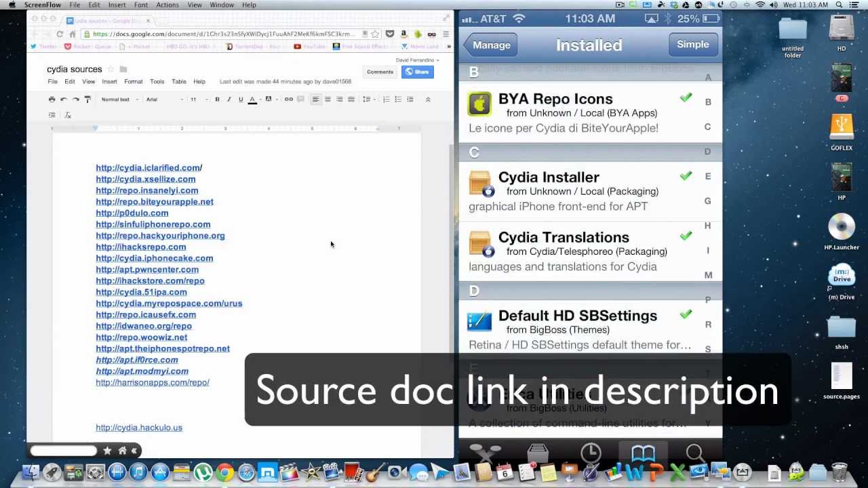Viewport: 868px width, 488px height.
Task: Open the http://cydia.xsellize.com link
Action: [146, 179]
